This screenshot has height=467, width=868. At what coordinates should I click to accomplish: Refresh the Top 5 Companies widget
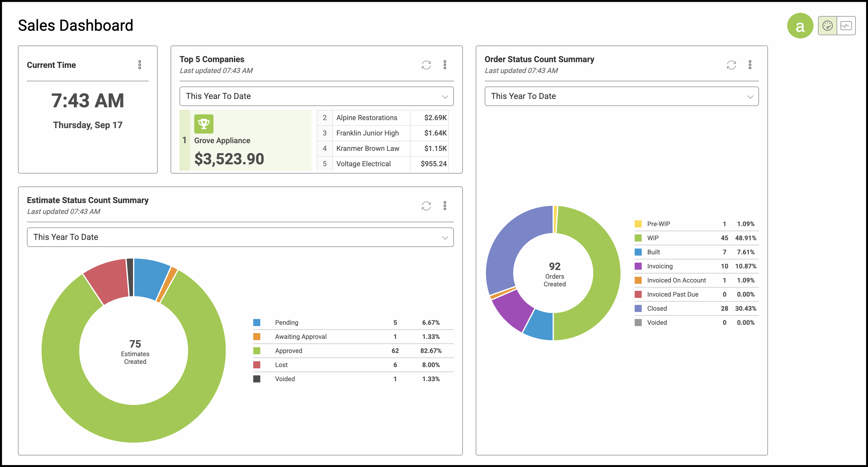pyautogui.click(x=426, y=65)
